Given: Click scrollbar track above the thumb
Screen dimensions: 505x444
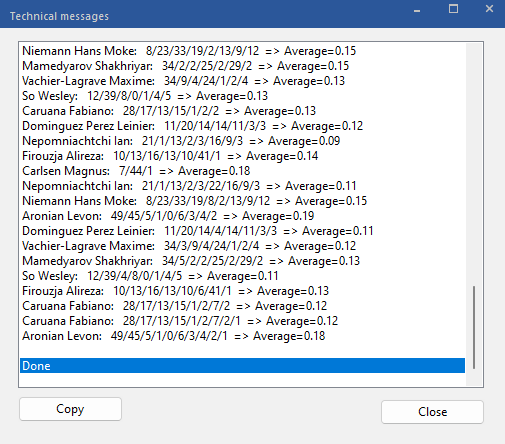Looking at the screenshot, I should [x=474, y=163].
